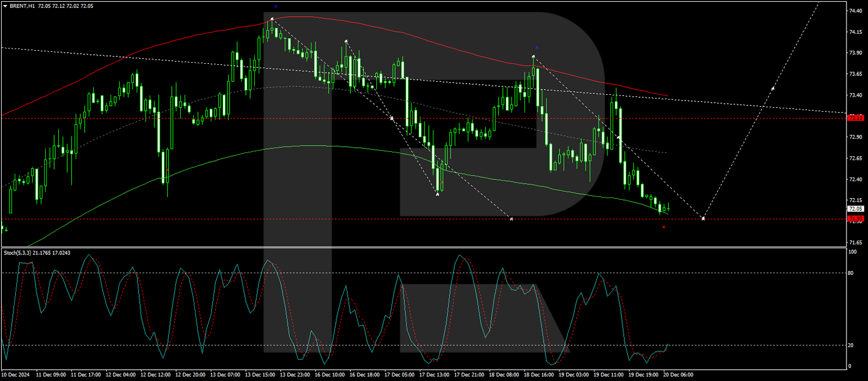Click the 74.15 price axis label
Image resolution: width=868 pixels, height=381 pixels.
coord(855,32)
